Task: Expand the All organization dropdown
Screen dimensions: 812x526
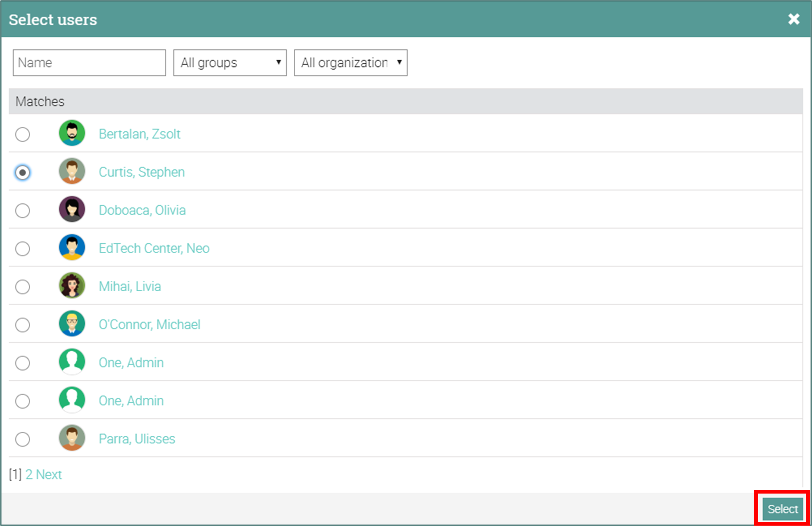Action: [x=350, y=63]
